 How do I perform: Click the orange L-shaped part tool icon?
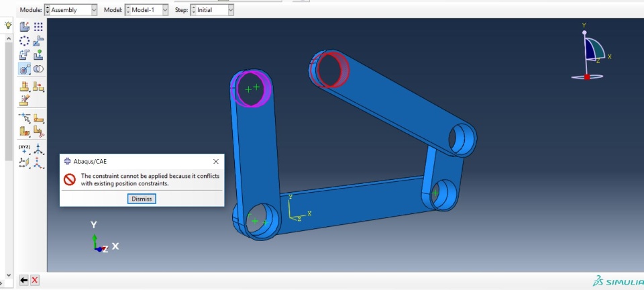38,118
